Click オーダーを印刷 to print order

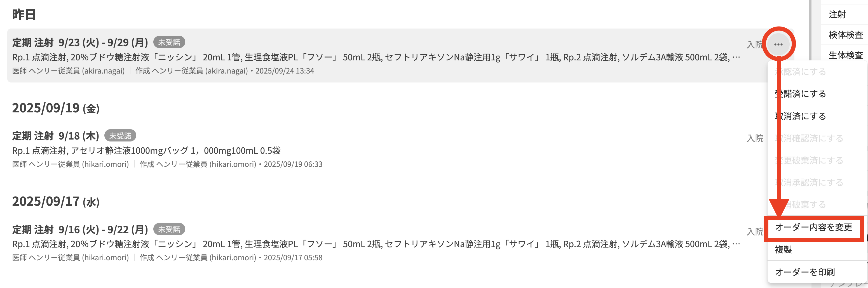805,272
